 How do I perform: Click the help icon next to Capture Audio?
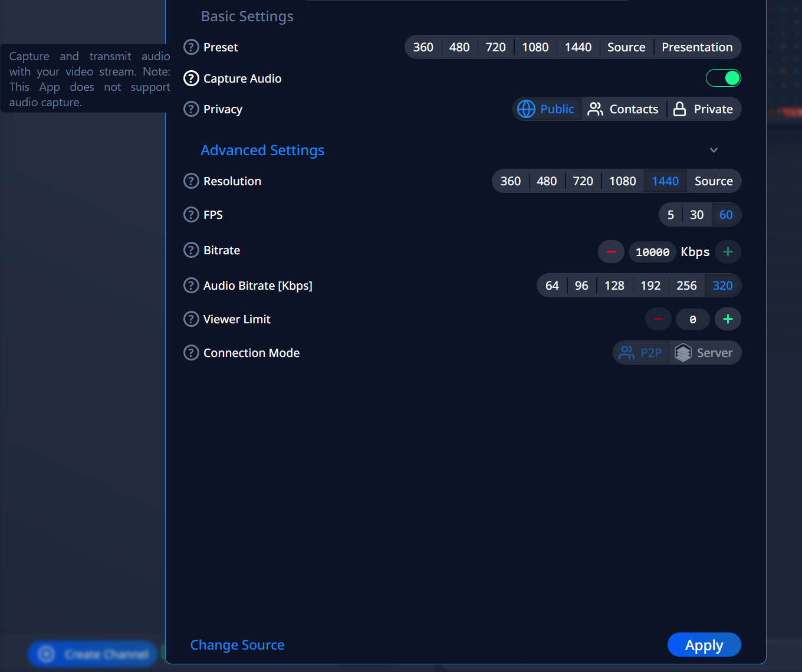(191, 78)
